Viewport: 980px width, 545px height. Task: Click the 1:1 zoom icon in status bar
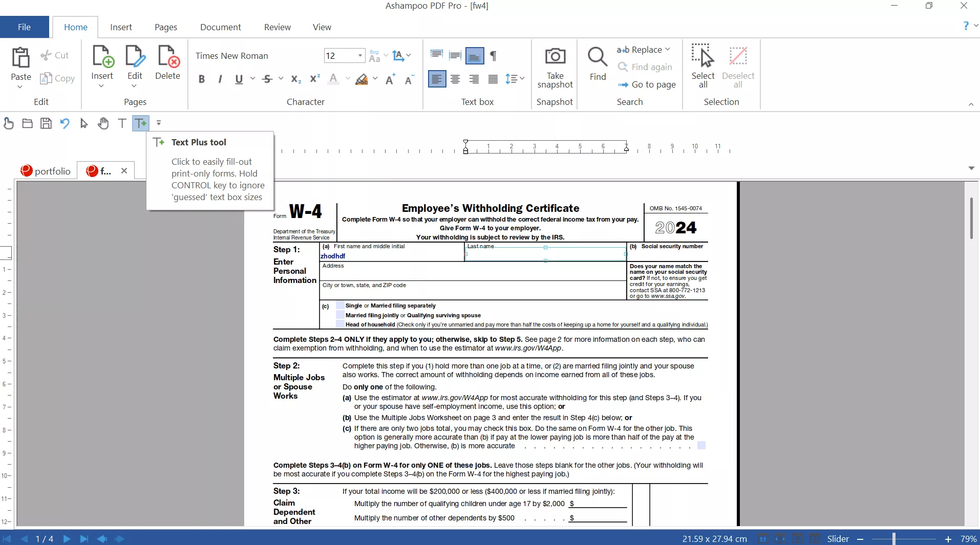(762, 539)
